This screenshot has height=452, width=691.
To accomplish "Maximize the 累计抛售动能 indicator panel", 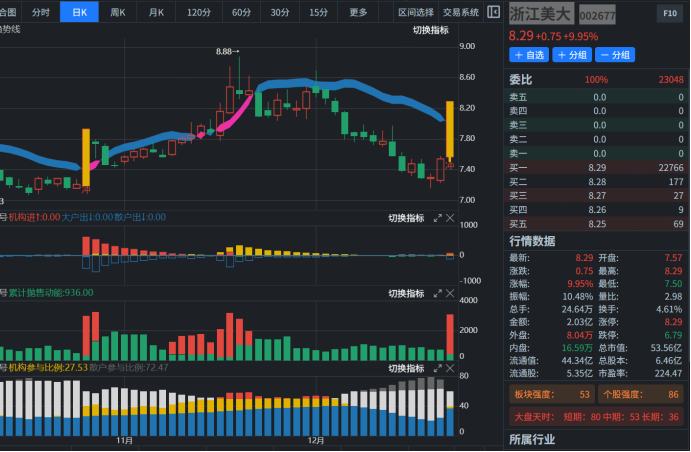I will (x=437, y=293).
